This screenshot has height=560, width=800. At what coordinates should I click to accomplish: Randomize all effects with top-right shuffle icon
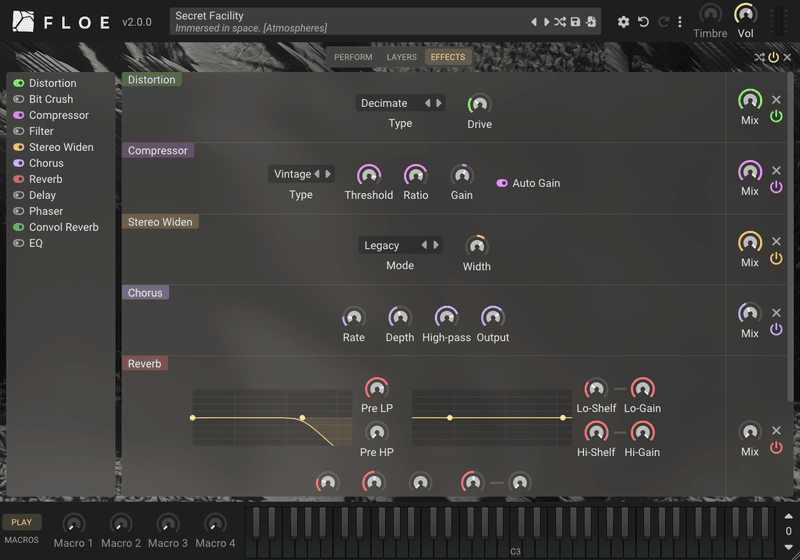coord(759,57)
